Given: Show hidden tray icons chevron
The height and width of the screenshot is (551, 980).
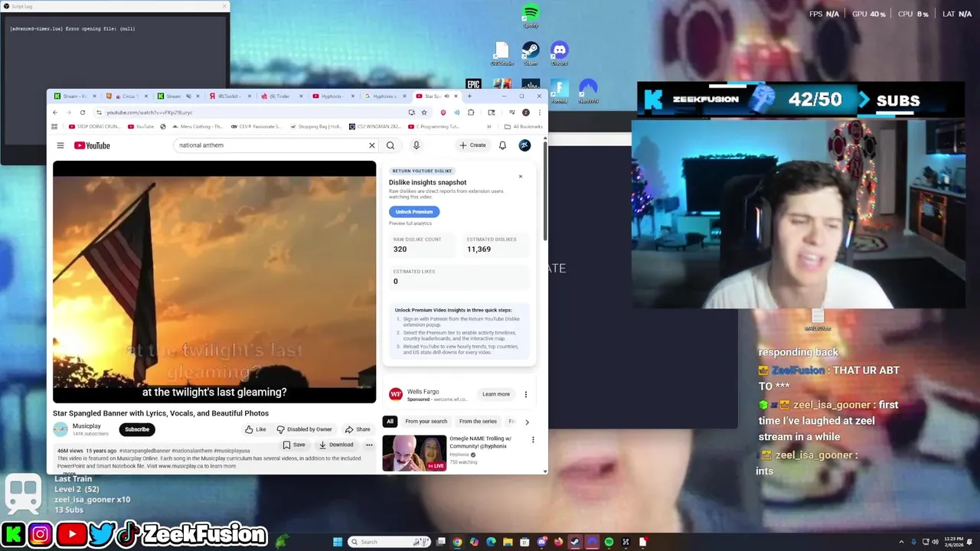Looking at the screenshot, I should (x=901, y=542).
